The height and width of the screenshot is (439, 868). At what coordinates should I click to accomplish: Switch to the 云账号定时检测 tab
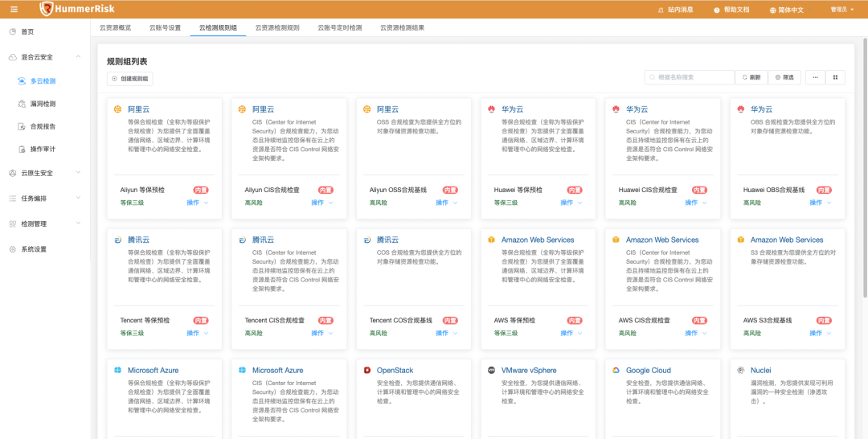[340, 27]
